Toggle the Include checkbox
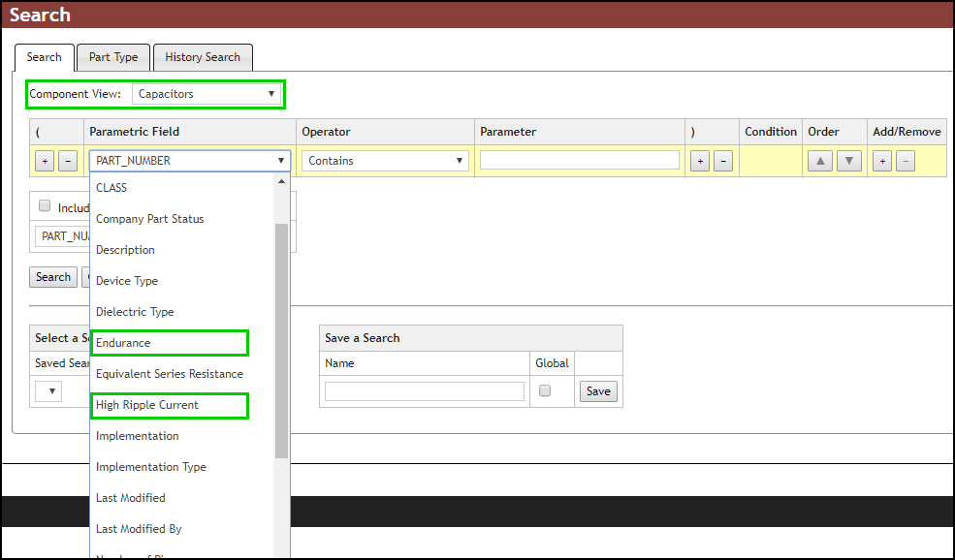Viewport: 955px width, 560px height. [x=45, y=205]
